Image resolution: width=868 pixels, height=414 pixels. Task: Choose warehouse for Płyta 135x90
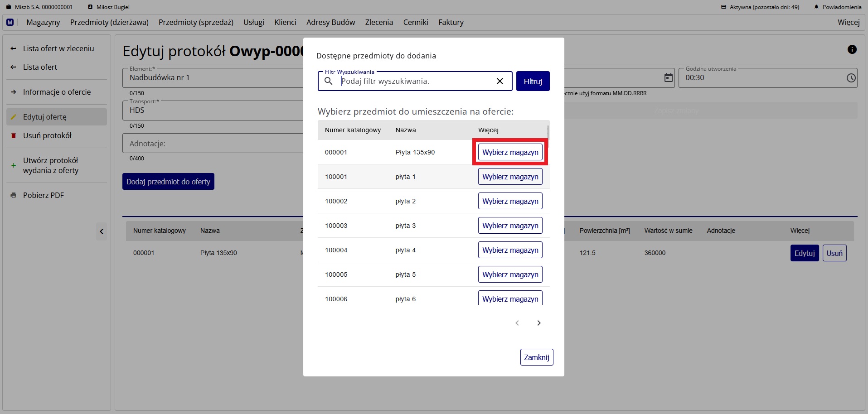coord(510,152)
